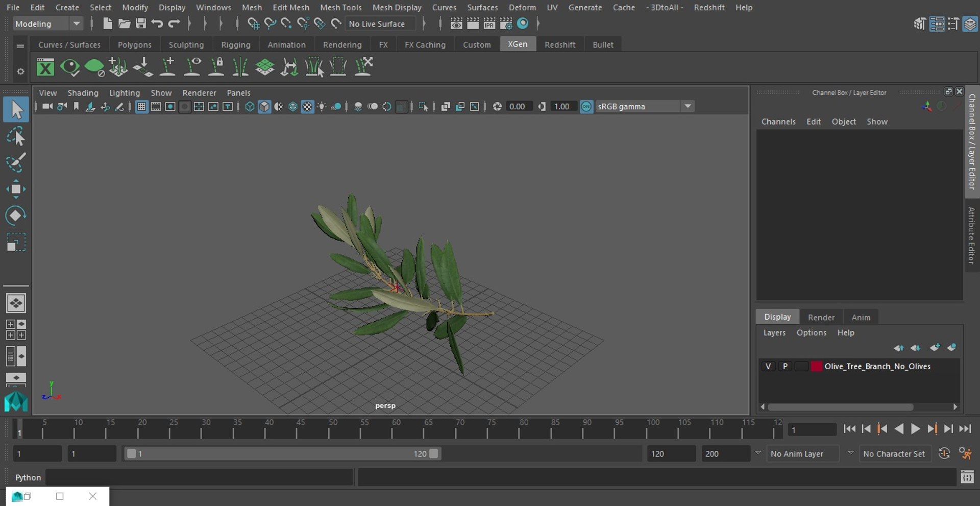Viewport: 980px width, 506px height.
Task: Click the Python command input line
Action: pos(200,477)
